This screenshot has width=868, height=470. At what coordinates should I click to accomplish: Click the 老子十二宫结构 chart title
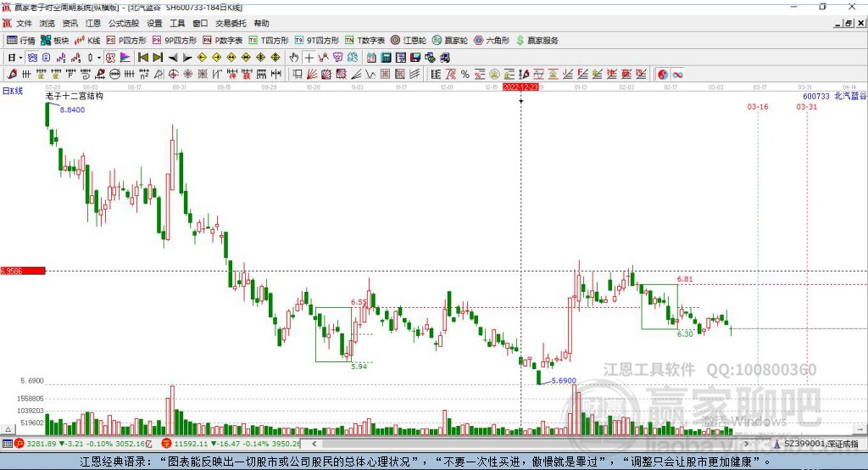point(75,96)
